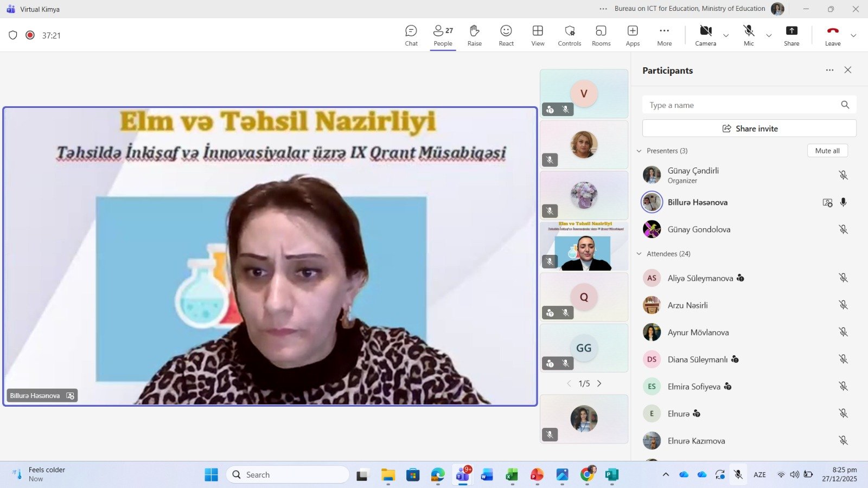The image size is (868, 488).
Task: Mute Billurə Həsənova's microphone
Action: [843, 202]
